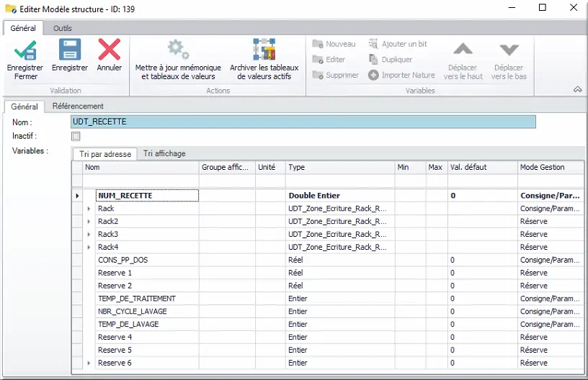The height and width of the screenshot is (380, 588).
Task: Click Entier type of TEMP_DE_TRAITEMENT row
Action: click(339, 299)
